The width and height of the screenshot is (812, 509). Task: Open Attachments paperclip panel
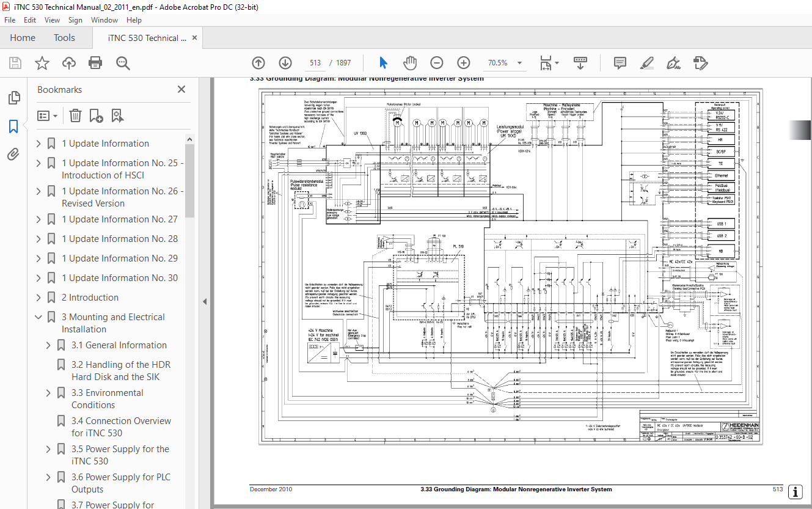point(13,154)
